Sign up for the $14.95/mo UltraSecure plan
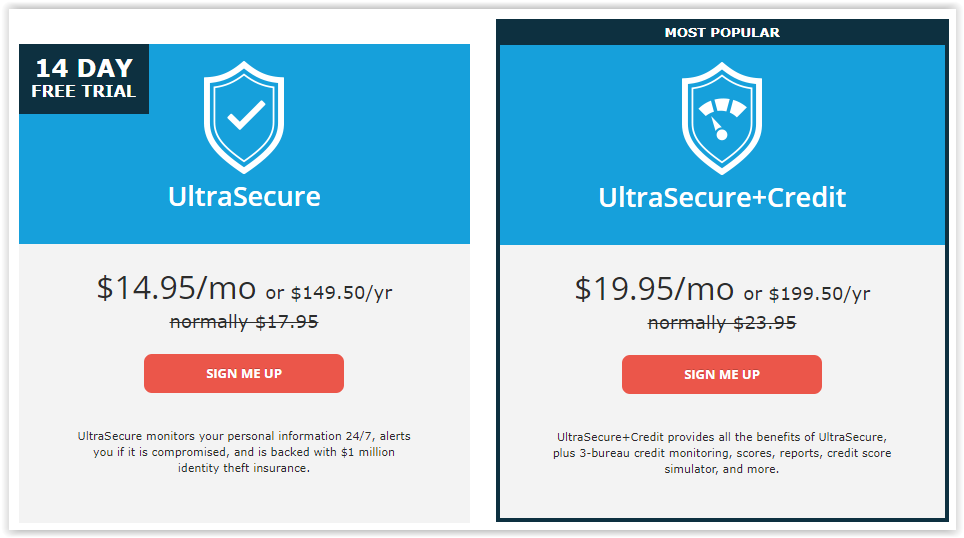The width and height of the screenshot is (964, 538). coord(244,373)
